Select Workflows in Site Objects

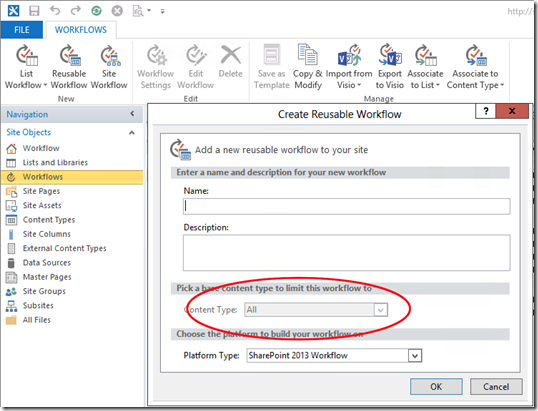click(72, 177)
